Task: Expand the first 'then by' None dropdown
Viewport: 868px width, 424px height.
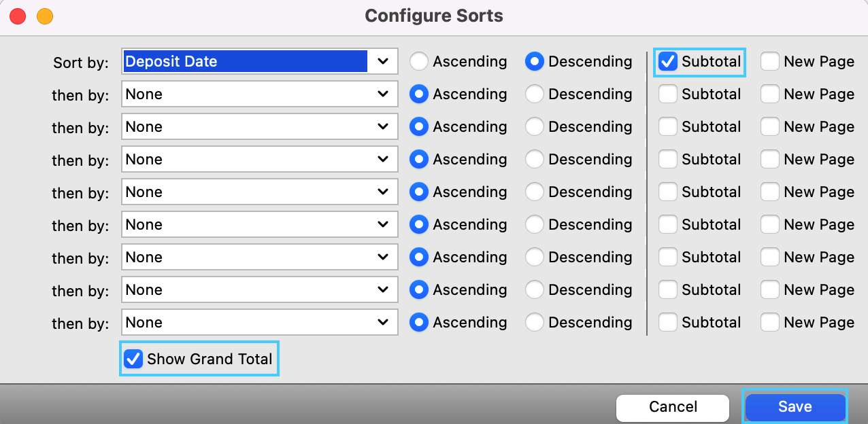Action: [259, 94]
